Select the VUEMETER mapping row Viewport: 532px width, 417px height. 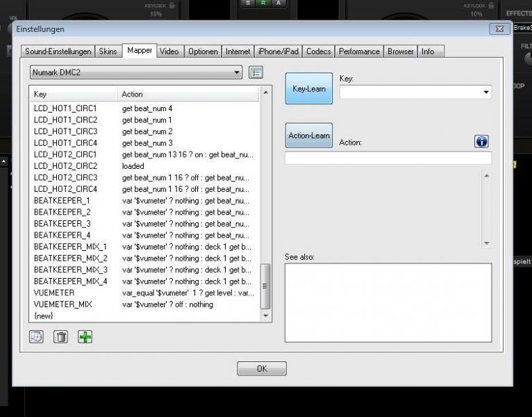pyautogui.click(x=145, y=293)
